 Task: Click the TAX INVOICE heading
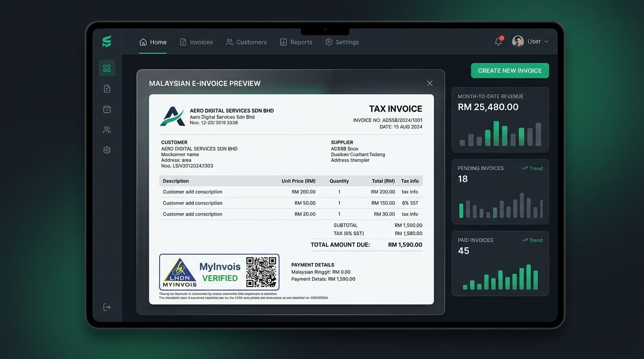(x=395, y=109)
